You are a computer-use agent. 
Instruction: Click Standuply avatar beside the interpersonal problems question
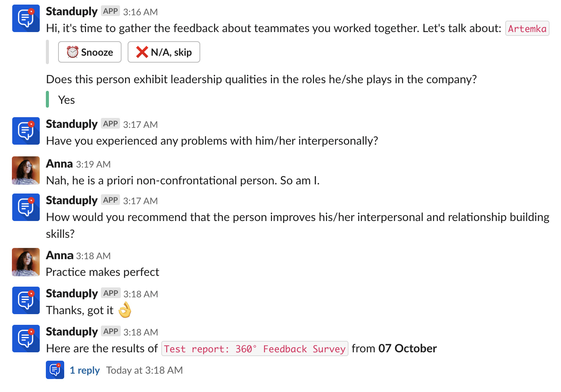click(26, 131)
